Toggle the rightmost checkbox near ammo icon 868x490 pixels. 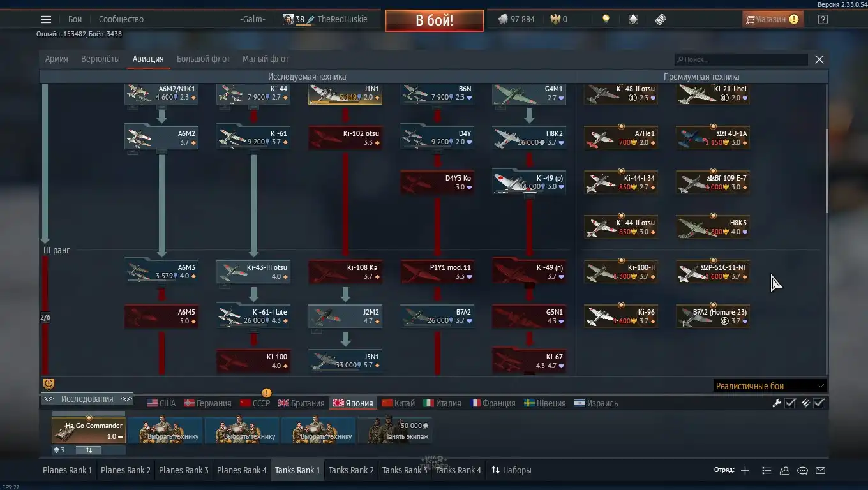coord(819,403)
